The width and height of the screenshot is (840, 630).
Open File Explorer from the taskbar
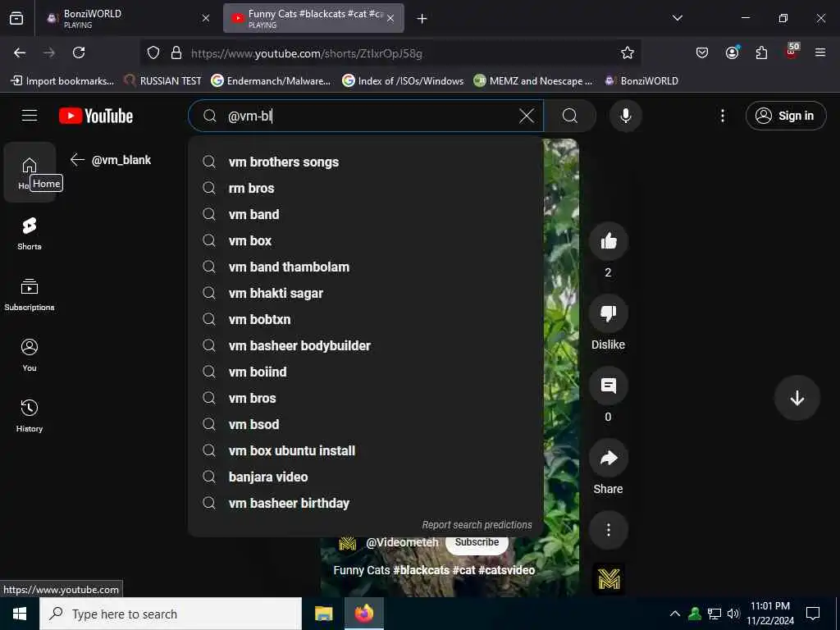323,614
